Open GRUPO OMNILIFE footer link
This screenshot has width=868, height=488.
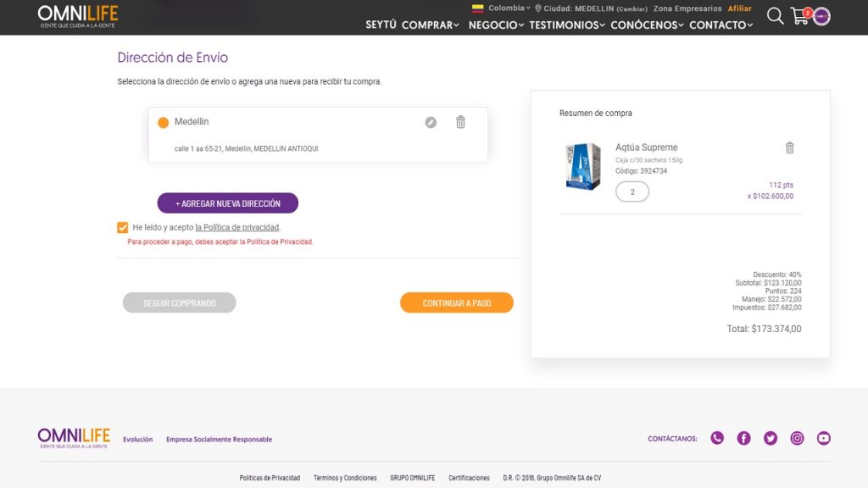pos(413,478)
